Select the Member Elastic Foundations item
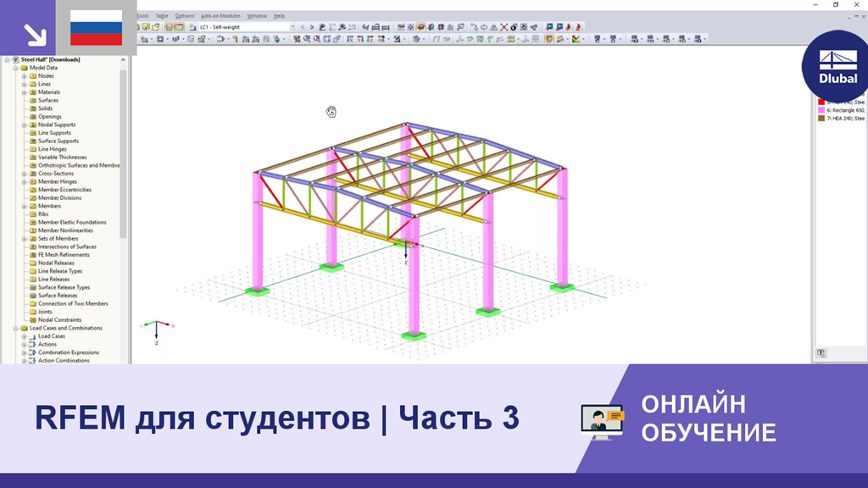868x488 pixels. point(72,223)
